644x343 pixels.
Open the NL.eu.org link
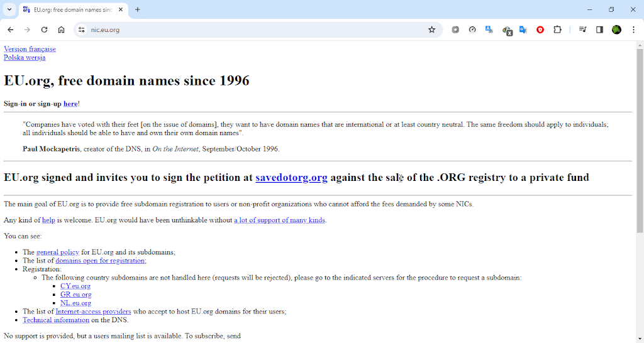coord(75,303)
